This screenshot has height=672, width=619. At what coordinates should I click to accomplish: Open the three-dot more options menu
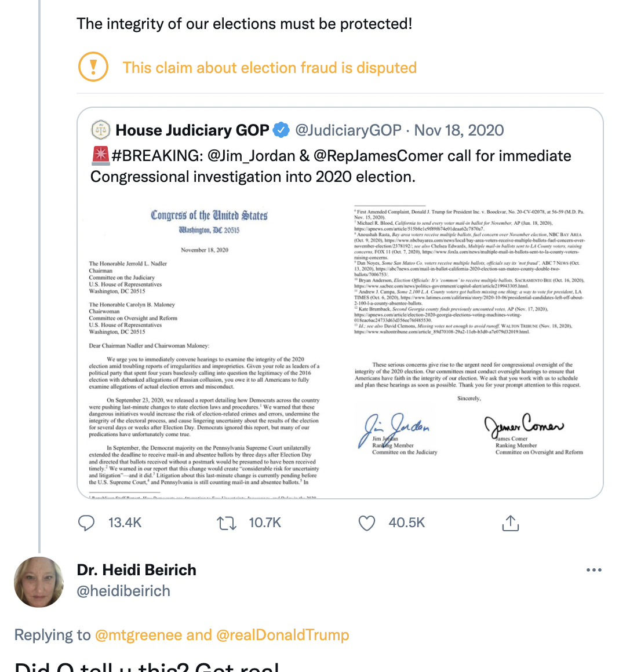coord(593,570)
